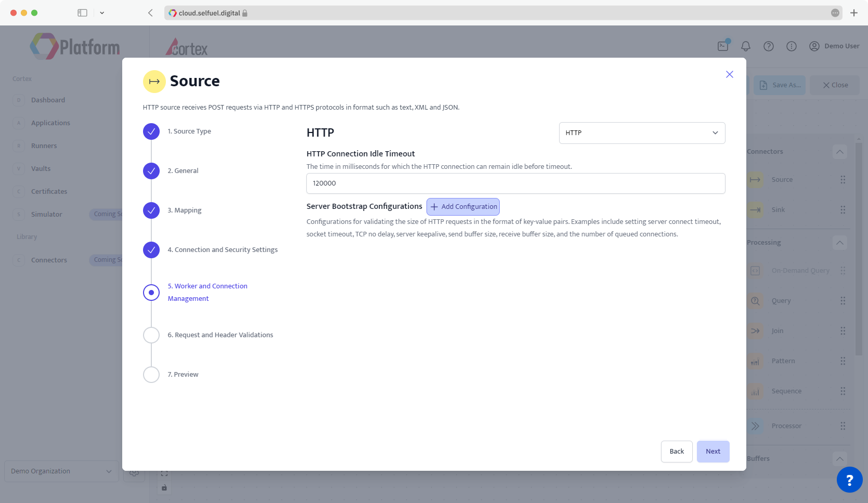Open Library Connectors in sidebar
868x503 pixels.
point(49,260)
